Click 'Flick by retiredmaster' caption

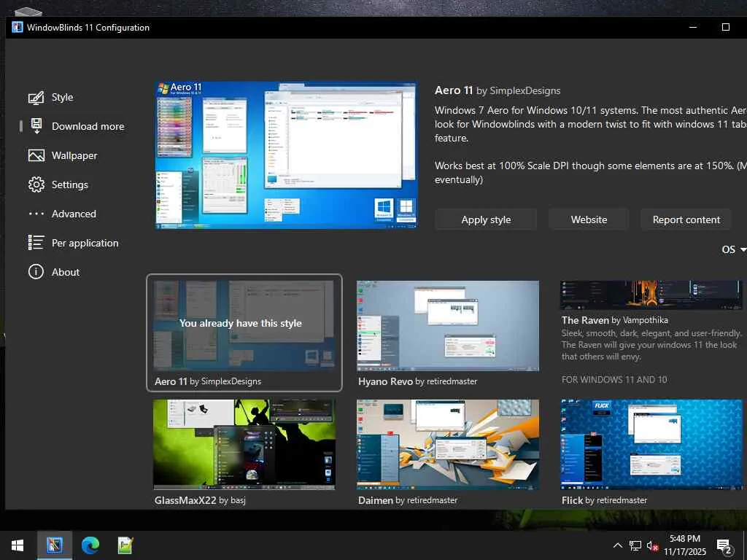[604, 500]
